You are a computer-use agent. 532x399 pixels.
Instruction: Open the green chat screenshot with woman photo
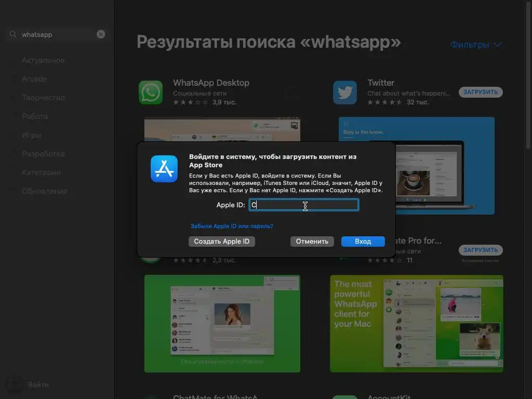[x=222, y=324]
